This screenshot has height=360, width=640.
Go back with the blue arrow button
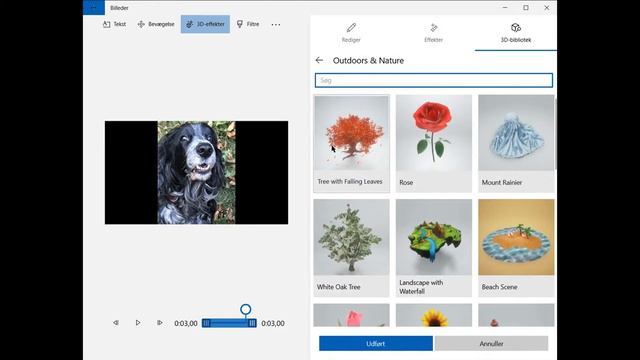coord(93,7)
